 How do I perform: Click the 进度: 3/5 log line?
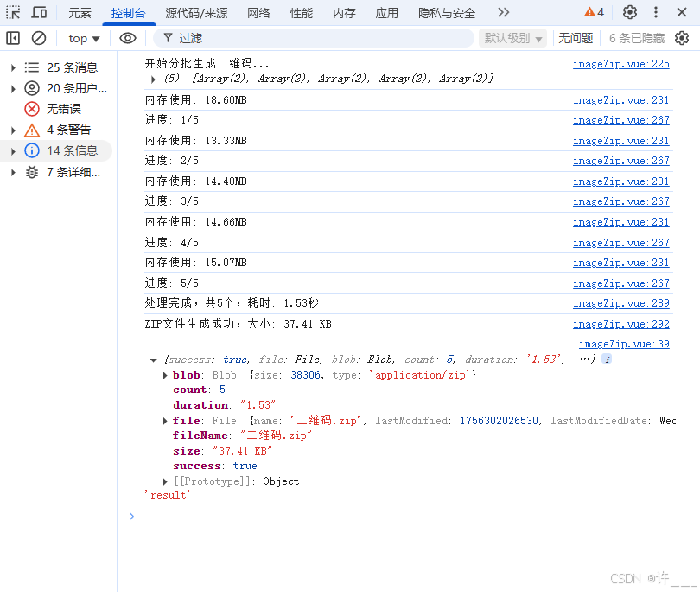click(171, 201)
